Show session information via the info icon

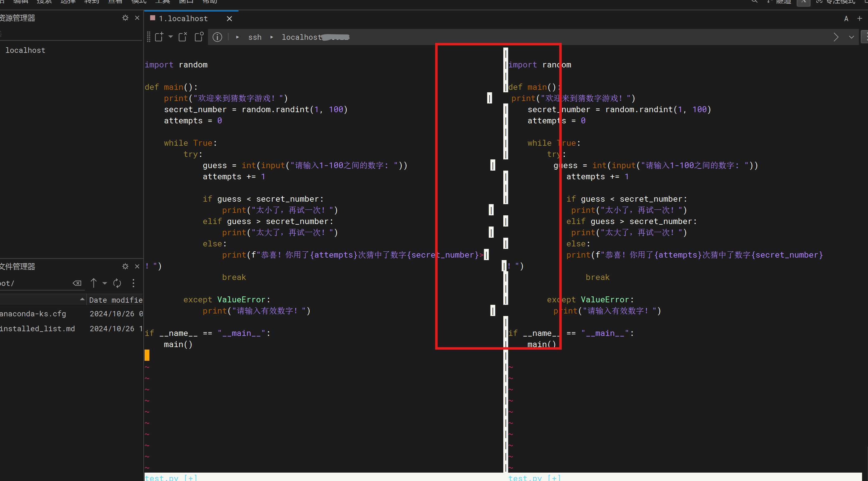(217, 37)
